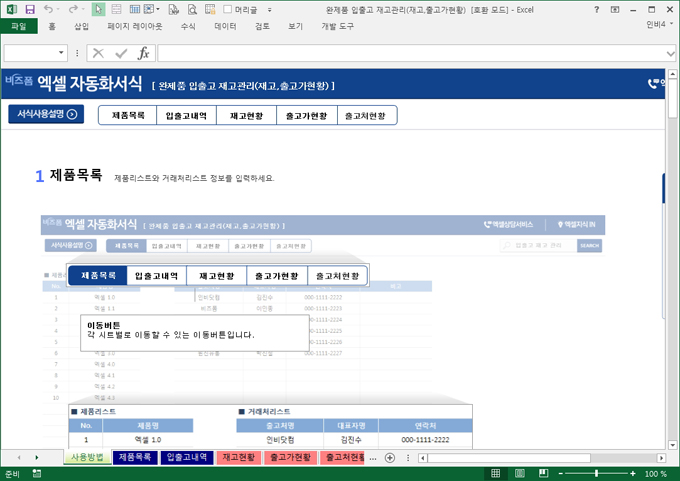Click the zoom out minus button
The image size is (680, 481).
click(560, 474)
